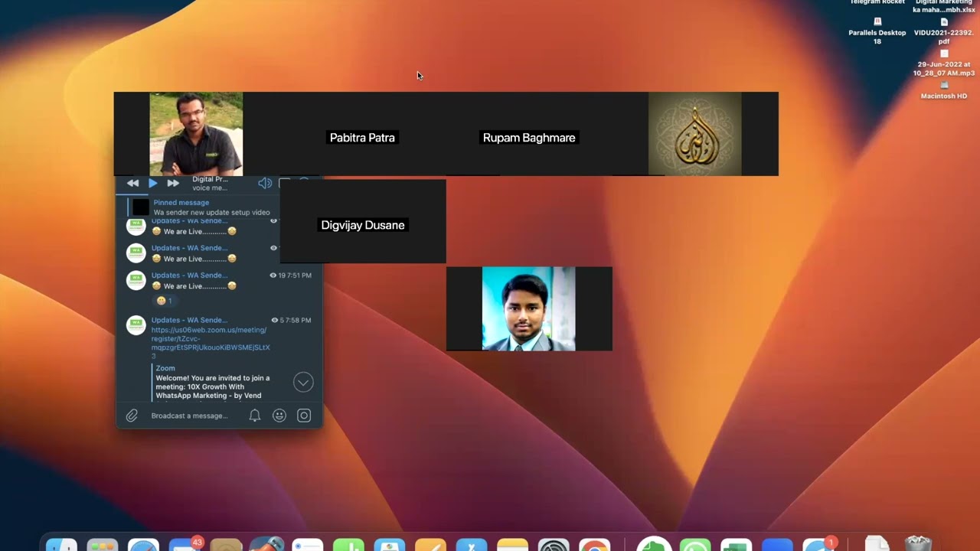Image resolution: width=980 pixels, height=551 pixels.
Task: Open channel avatar beside the Zoom link message
Action: (136, 325)
